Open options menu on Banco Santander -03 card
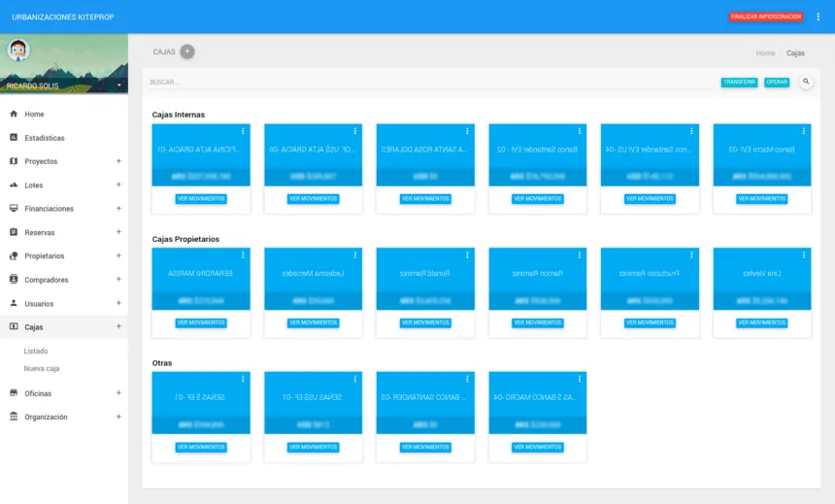This screenshot has height=504, width=835. click(467, 379)
